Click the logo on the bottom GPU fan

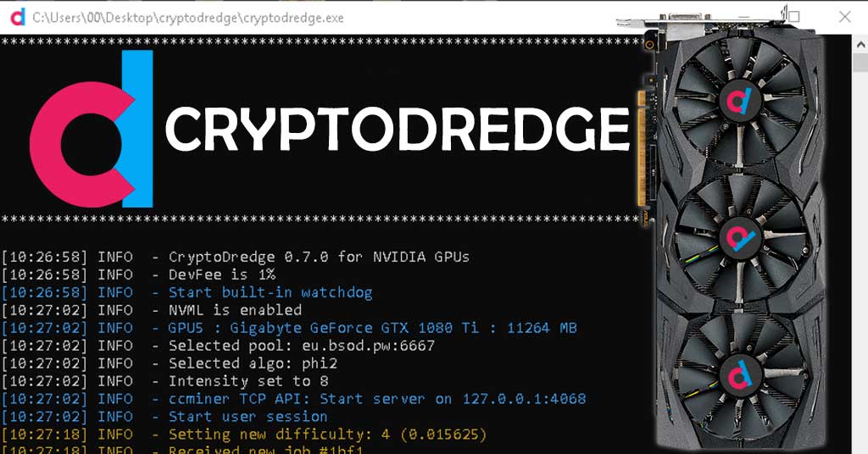(739, 375)
